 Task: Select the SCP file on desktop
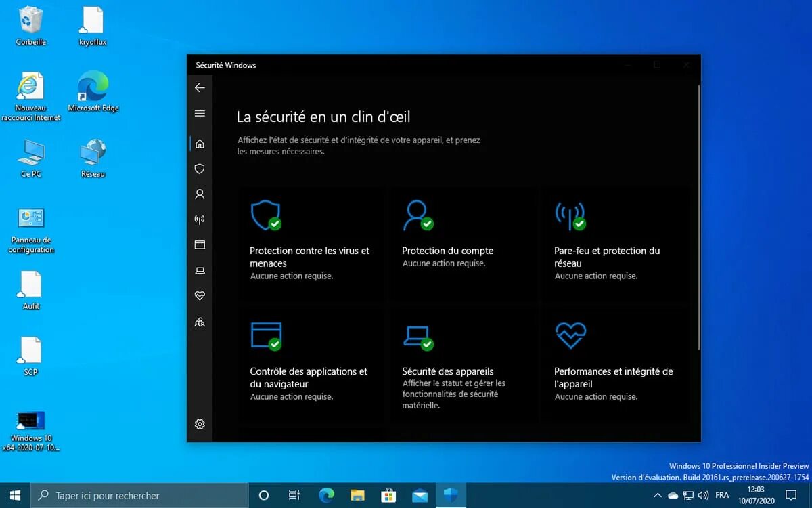(x=31, y=356)
